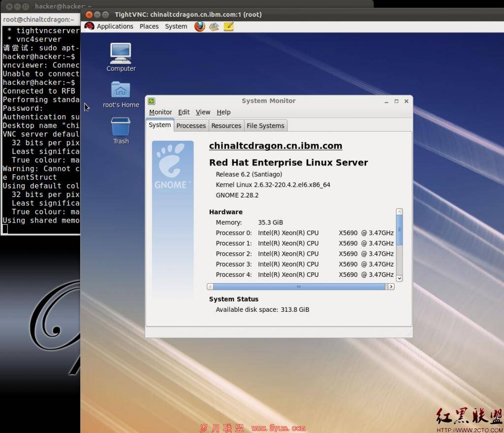This screenshot has width=504, height=433.
Task: Open the Places menu
Action: click(x=149, y=27)
